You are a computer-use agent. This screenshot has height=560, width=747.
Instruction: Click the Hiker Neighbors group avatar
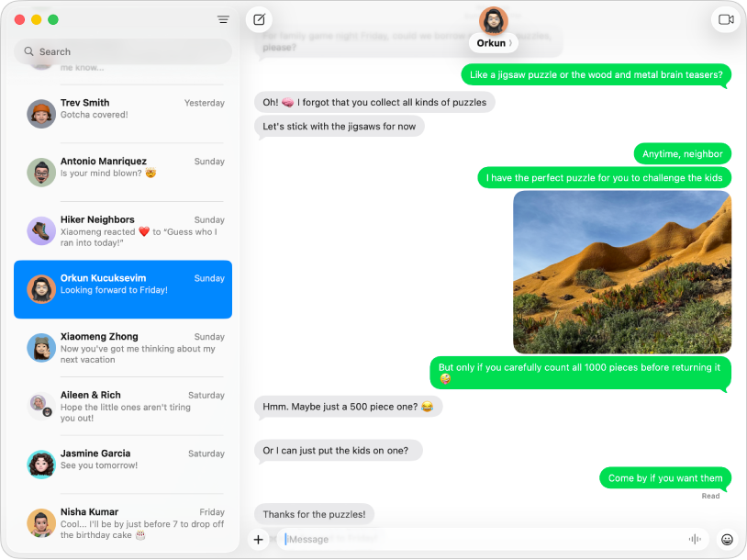pos(40,230)
